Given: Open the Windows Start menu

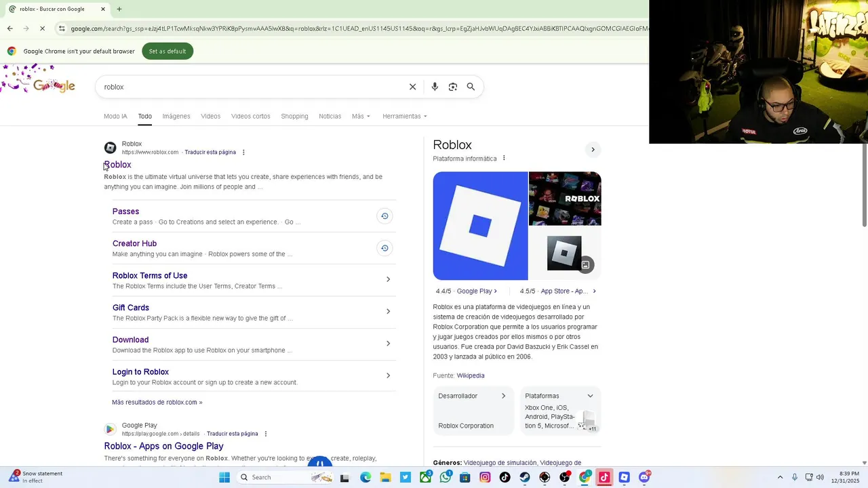Looking at the screenshot, I should click(x=224, y=477).
